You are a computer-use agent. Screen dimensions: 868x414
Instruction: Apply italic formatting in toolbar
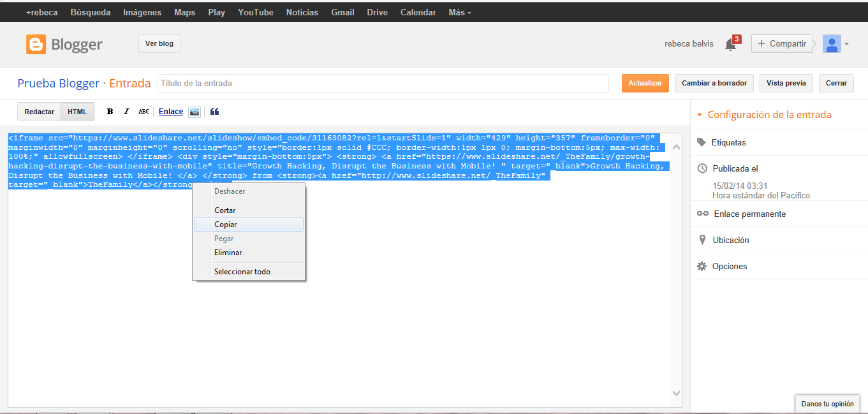[126, 112]
